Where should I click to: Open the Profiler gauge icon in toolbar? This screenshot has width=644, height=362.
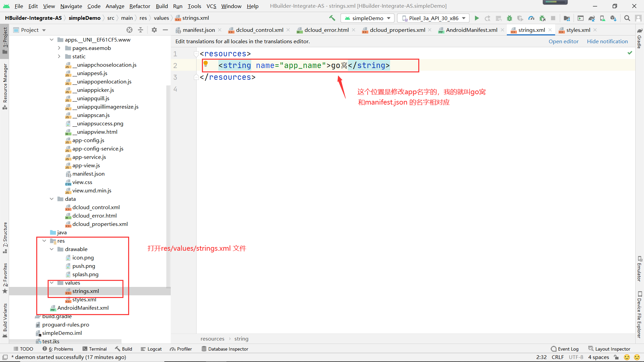[x=531, y=18]
